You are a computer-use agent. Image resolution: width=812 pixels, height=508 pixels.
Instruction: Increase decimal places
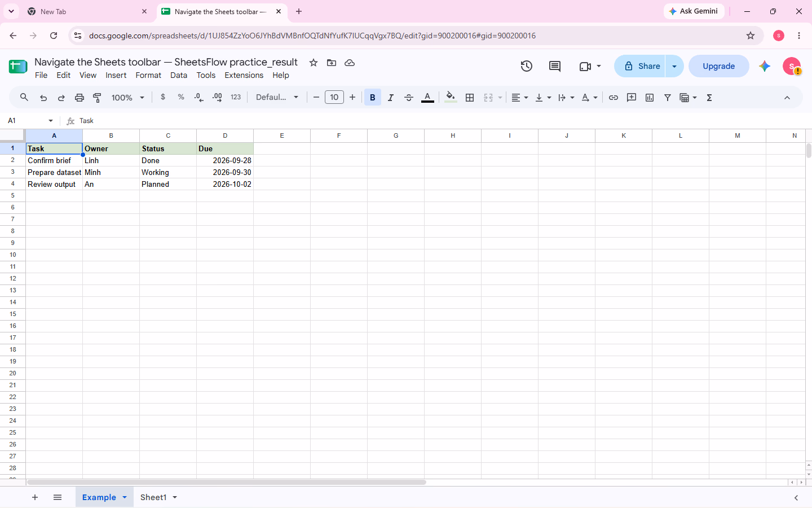click(217, 97)
